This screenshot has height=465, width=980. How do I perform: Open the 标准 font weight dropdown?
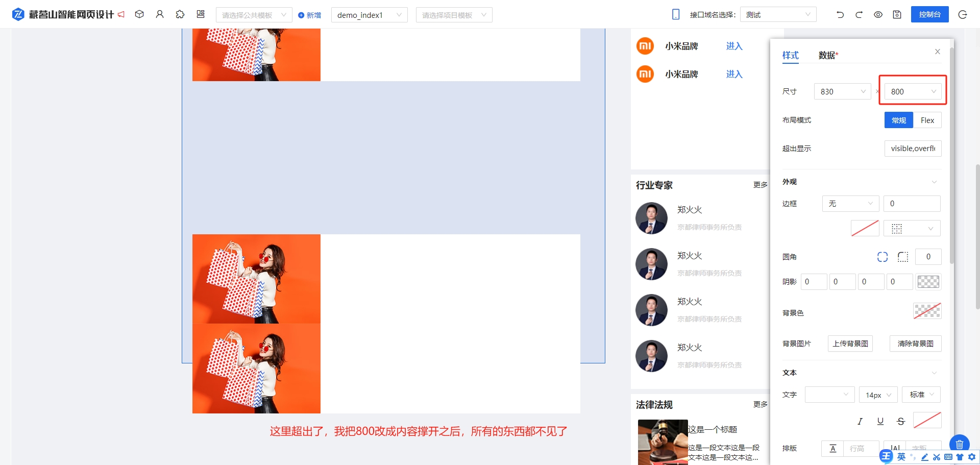click(x=921, y=395)
